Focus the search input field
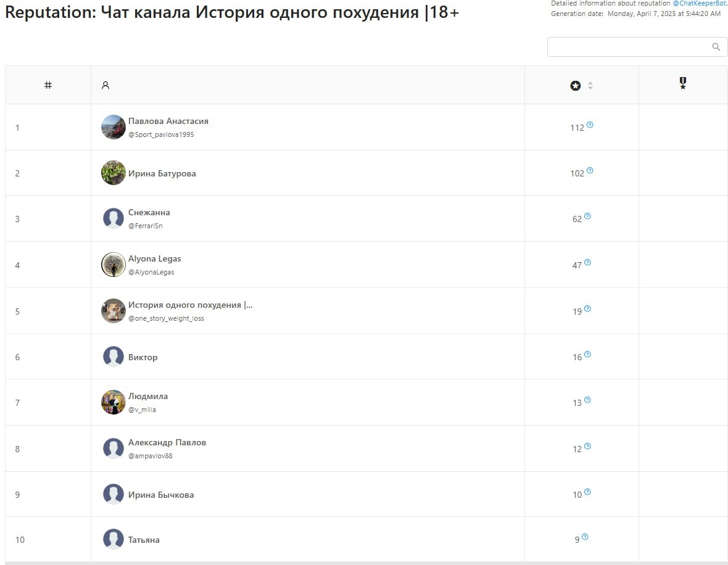Screen dimensions: 728x565 [637, 47]
